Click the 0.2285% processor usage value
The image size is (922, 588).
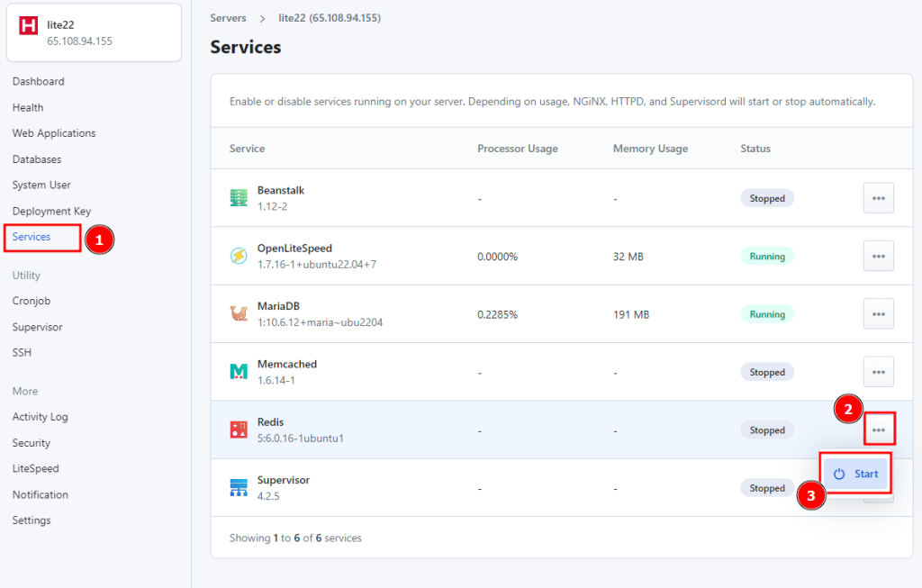click(497, 314)
